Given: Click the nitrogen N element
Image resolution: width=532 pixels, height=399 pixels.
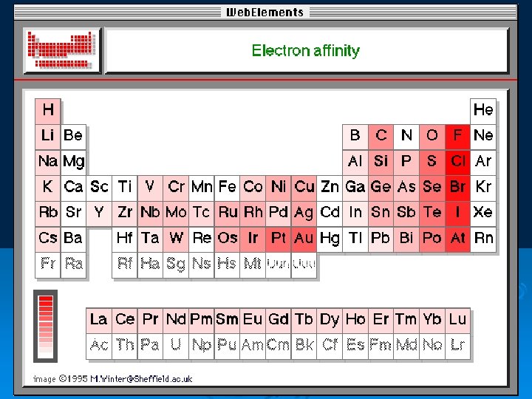Looking at the screenshot, I should click(x=406, y=137).
